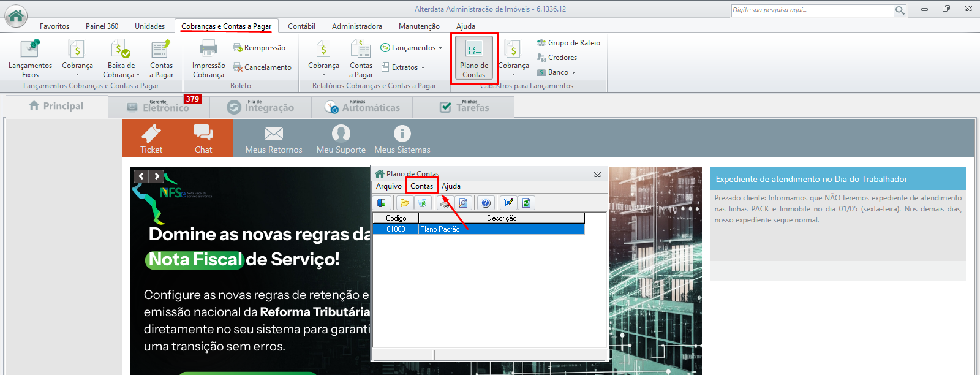
Task: Click the print preview magnifier icon
Action: 463,203
